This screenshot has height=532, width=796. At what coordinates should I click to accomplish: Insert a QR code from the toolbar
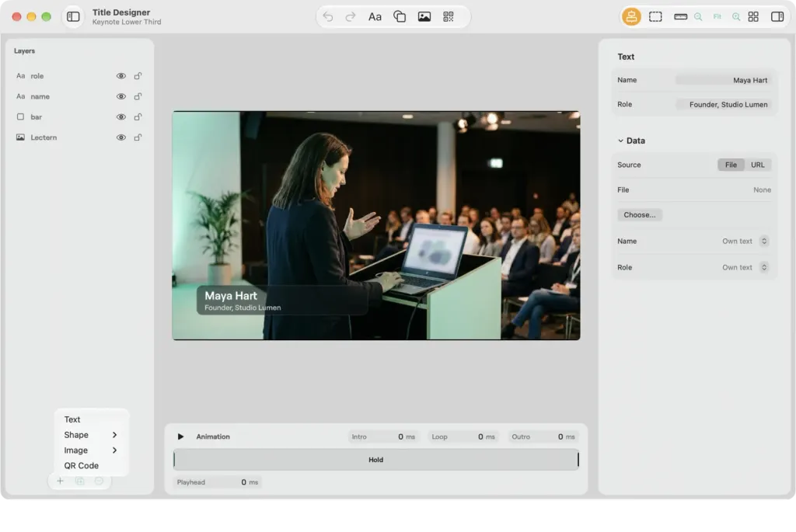[x=449, y=17]
